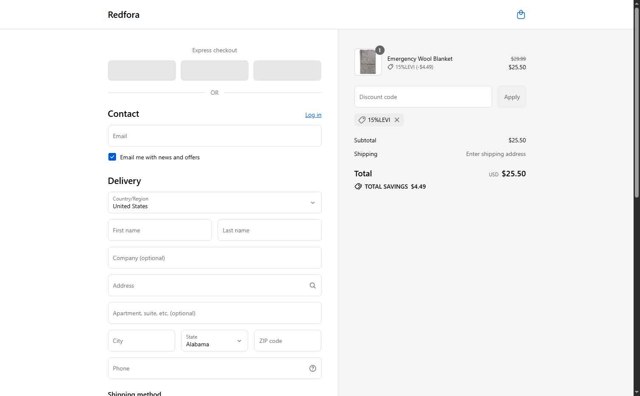Uncheck Email me with news and offers

point(112,157)
